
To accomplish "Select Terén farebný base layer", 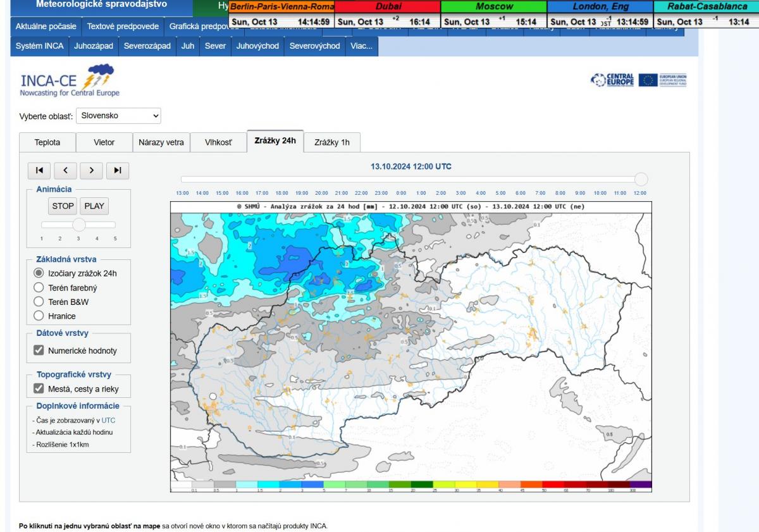I will point(39,288).
